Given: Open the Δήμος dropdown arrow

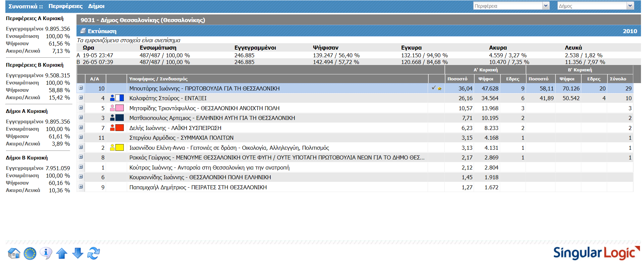Looking at the screenshot, I should pos(630,6).
